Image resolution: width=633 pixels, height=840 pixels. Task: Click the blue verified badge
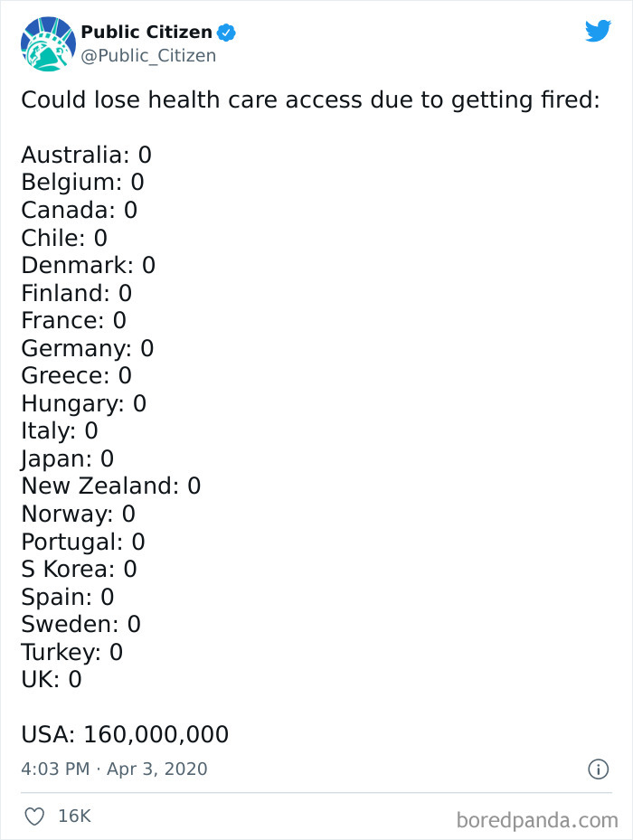pos(228,33)
